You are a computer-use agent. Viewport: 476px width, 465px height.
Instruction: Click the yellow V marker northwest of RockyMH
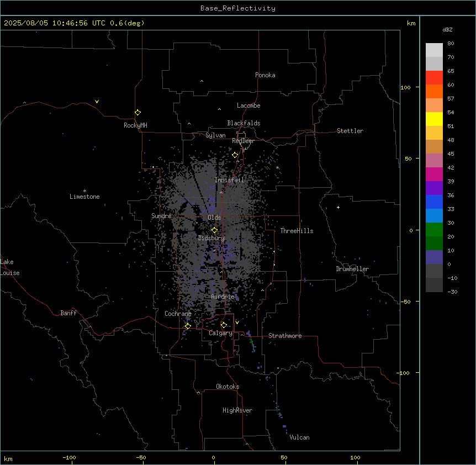point(97,102)
